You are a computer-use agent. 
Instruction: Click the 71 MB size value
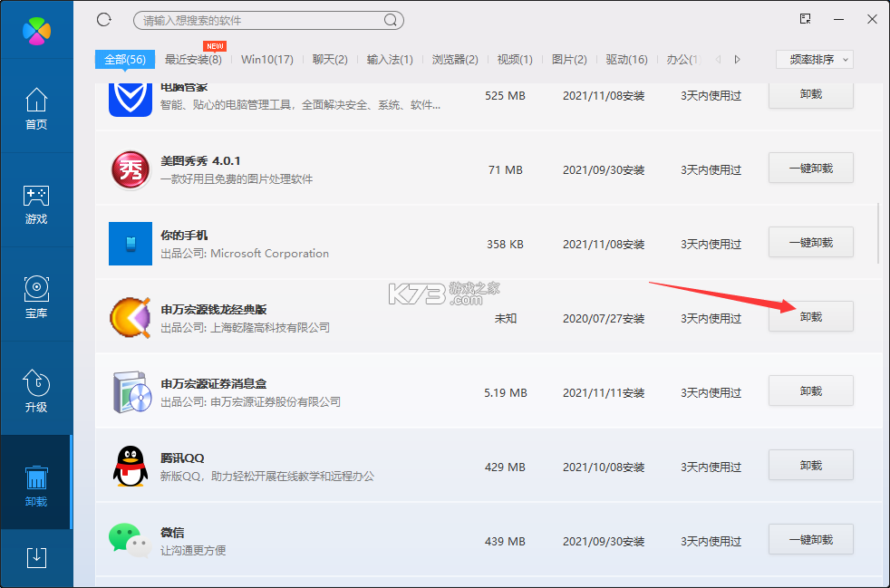click(x=505, y=169)
